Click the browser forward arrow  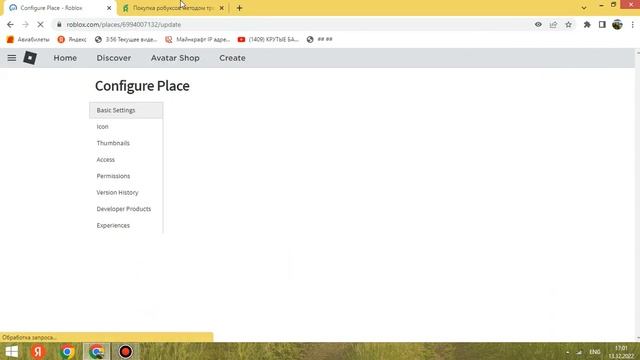25,24
